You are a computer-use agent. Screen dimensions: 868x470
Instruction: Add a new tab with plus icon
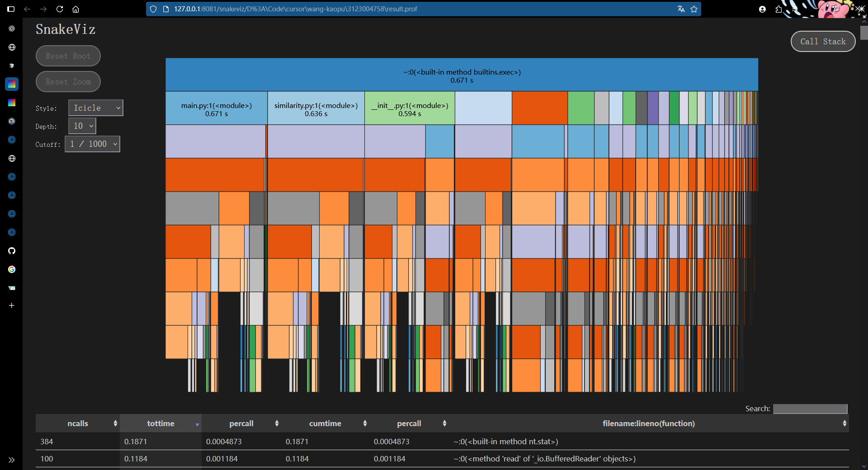tap(12, 305)
